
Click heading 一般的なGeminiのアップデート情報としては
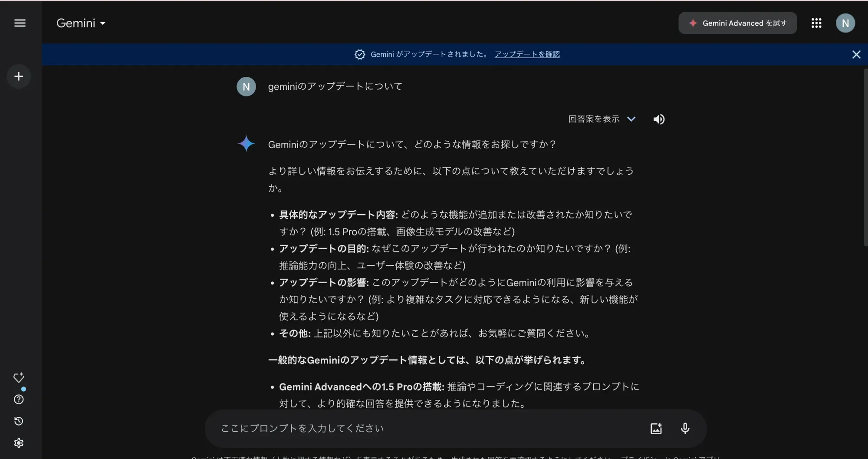(427, 360)
